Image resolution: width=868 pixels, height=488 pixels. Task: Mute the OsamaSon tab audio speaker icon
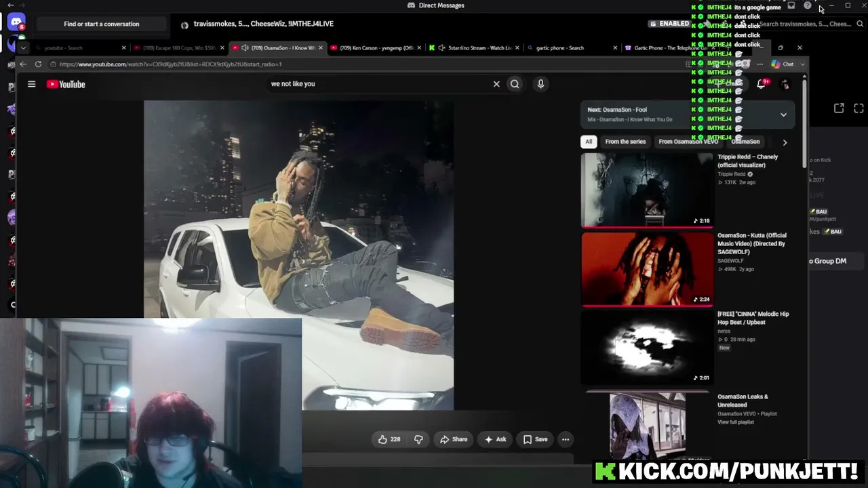(245, 48)
